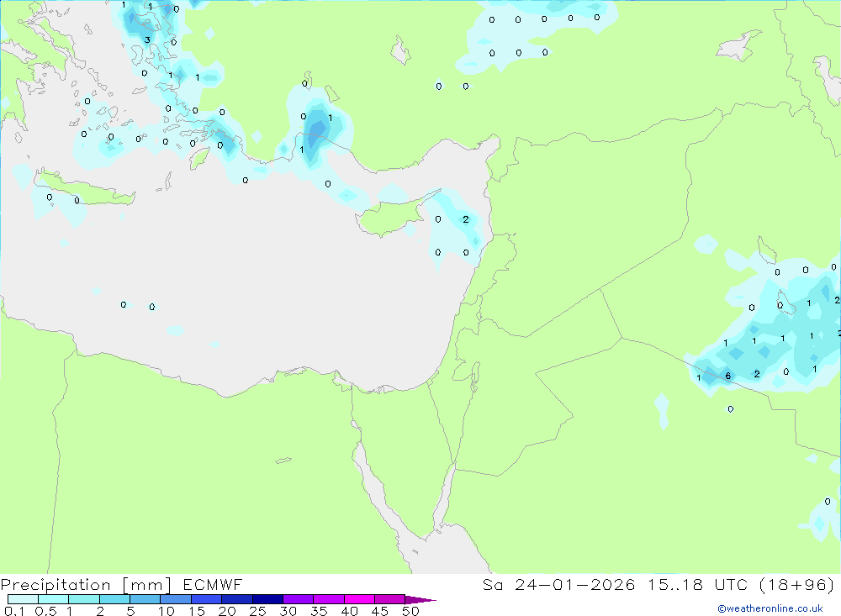The image size is (841, 616).
Task: Click the '15..18 UTC' time label
Action: pos(697,584)
